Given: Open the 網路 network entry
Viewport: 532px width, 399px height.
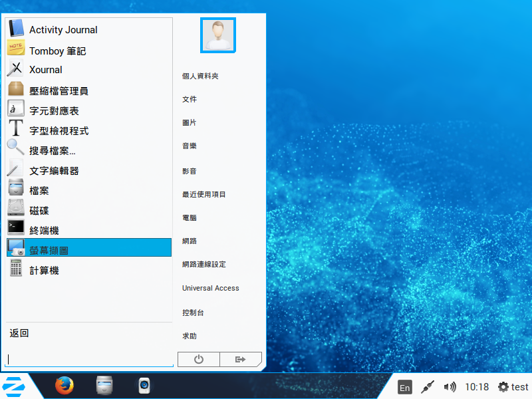Looking at the screenshot, I should pyautogui.click(x=190, y=241).
